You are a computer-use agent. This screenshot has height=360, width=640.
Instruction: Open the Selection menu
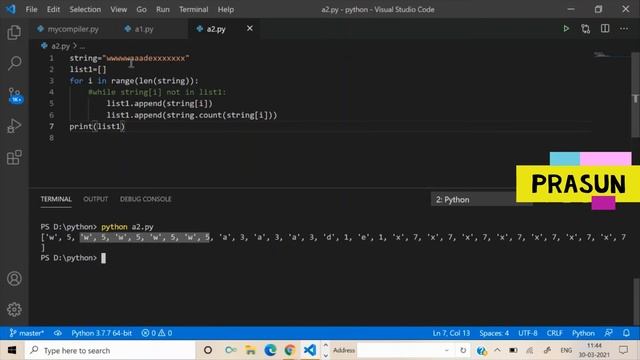(85, 9)
